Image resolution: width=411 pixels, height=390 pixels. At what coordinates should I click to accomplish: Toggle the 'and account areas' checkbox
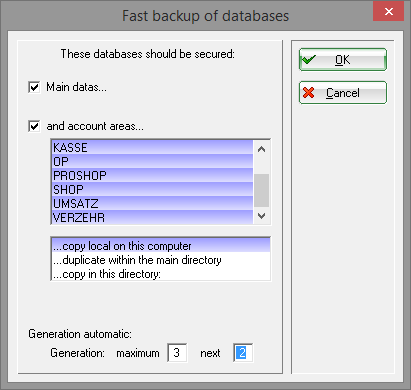click(34, 126)
